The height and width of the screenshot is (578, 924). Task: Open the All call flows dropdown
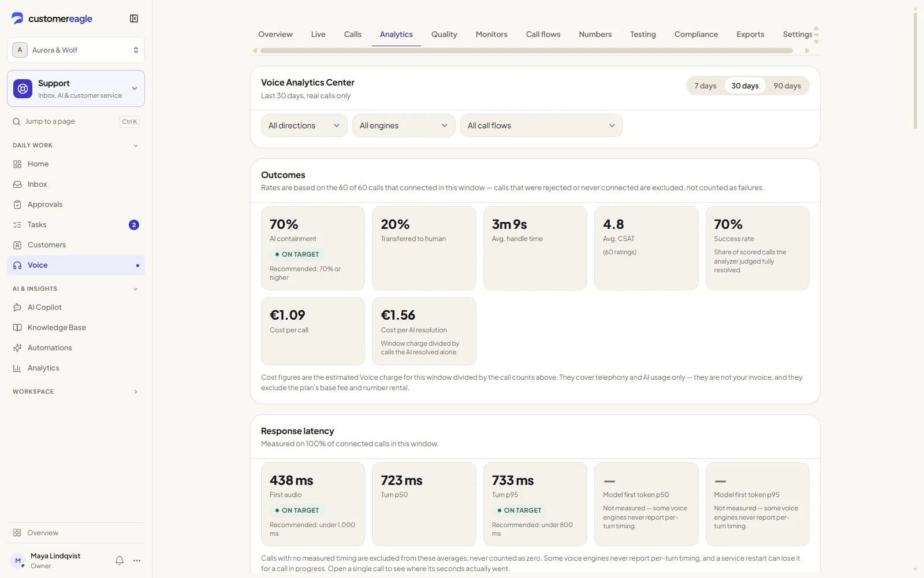(541, 125)
